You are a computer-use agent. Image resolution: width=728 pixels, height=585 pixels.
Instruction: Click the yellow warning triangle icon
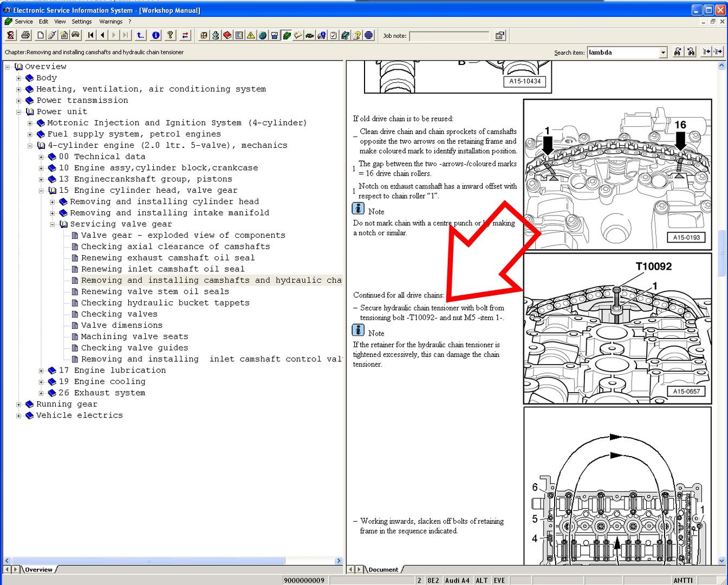click(251, 35)
